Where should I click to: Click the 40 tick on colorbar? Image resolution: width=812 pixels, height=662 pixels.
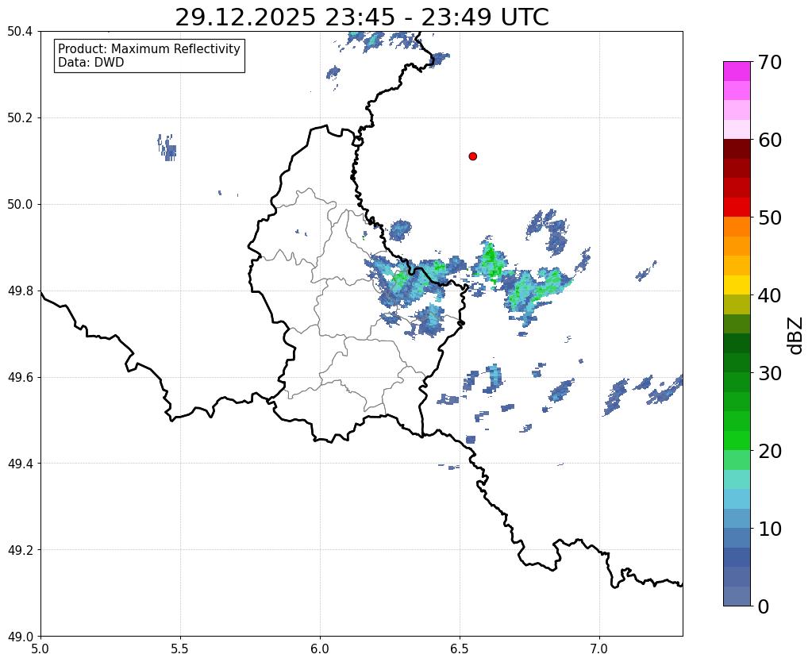click(769, 295)
